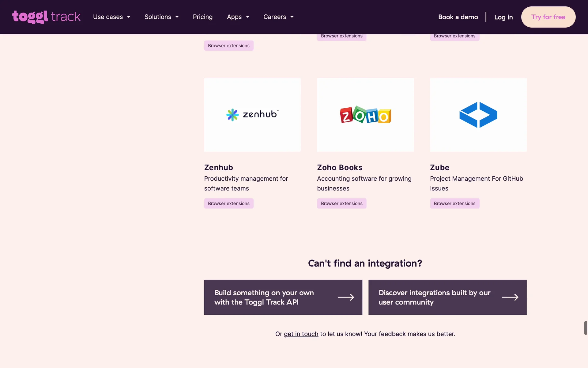This screenshot has height=368, width=588.
Task: Expand the Solutions menu
Action: point(161,17)
